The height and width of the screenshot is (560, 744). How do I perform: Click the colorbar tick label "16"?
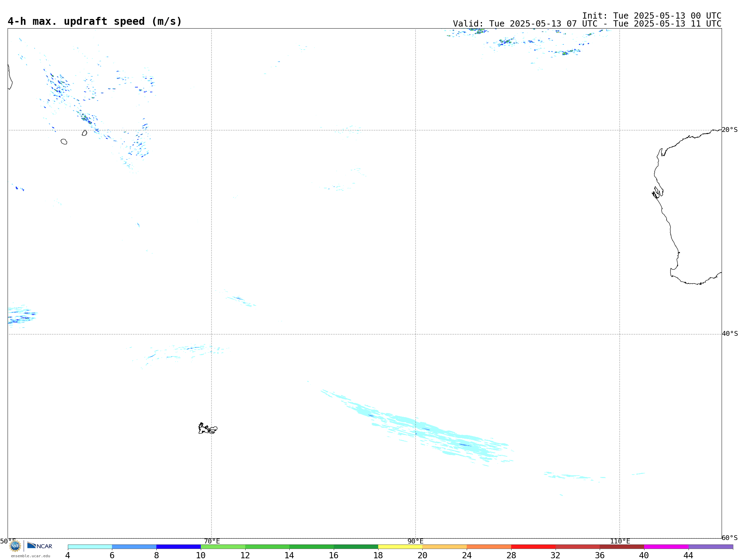point(334,556)
